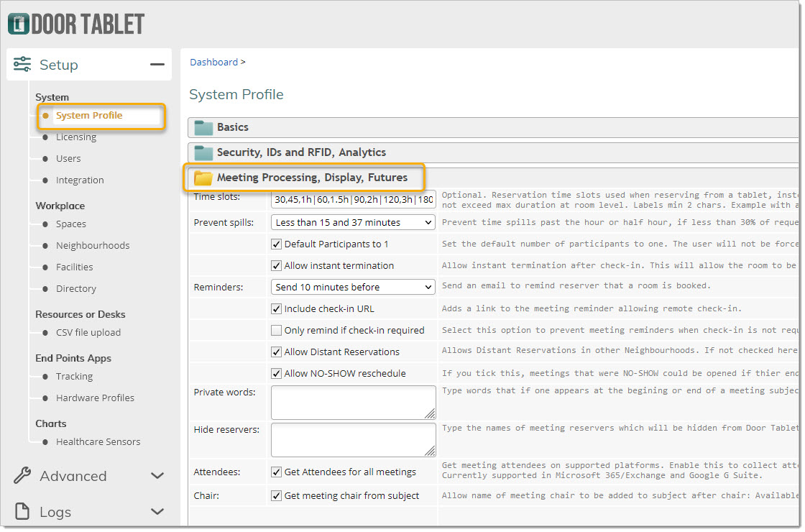This screenshot has height=532, width=805.
Task: Open the Healthcare Sensors link
Action: [98, 442]
